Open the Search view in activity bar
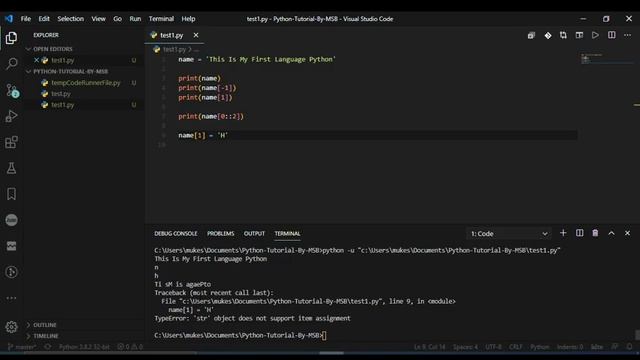 pyautogui.click(x=11, y=64)
